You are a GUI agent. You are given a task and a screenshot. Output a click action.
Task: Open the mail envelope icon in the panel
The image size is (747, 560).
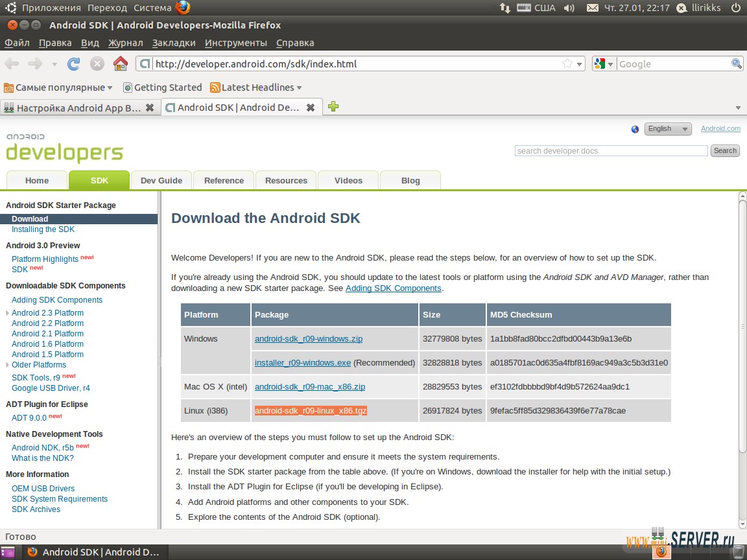[x=593, y=8]
